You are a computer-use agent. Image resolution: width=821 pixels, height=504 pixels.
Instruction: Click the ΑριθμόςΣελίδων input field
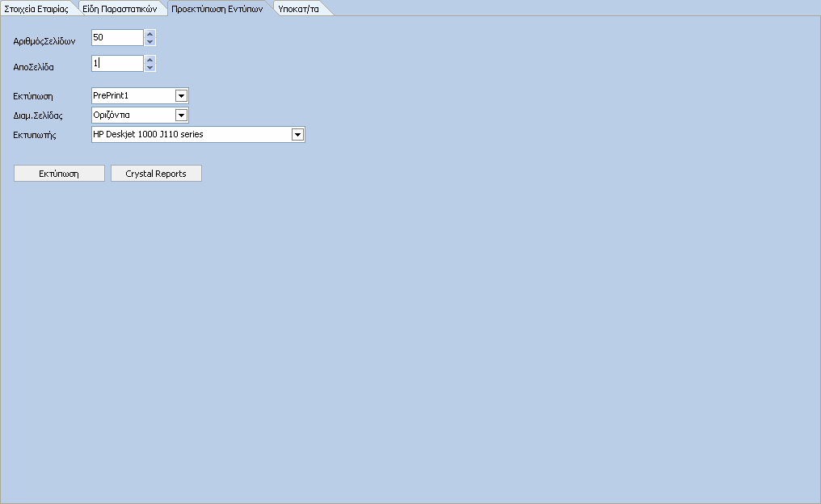117,37
